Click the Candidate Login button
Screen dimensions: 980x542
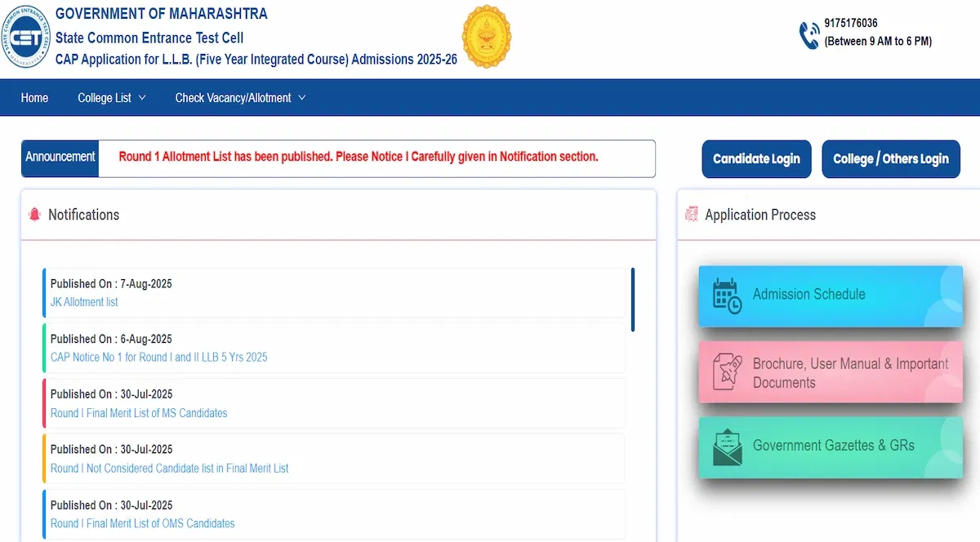[x=756, y=158]
